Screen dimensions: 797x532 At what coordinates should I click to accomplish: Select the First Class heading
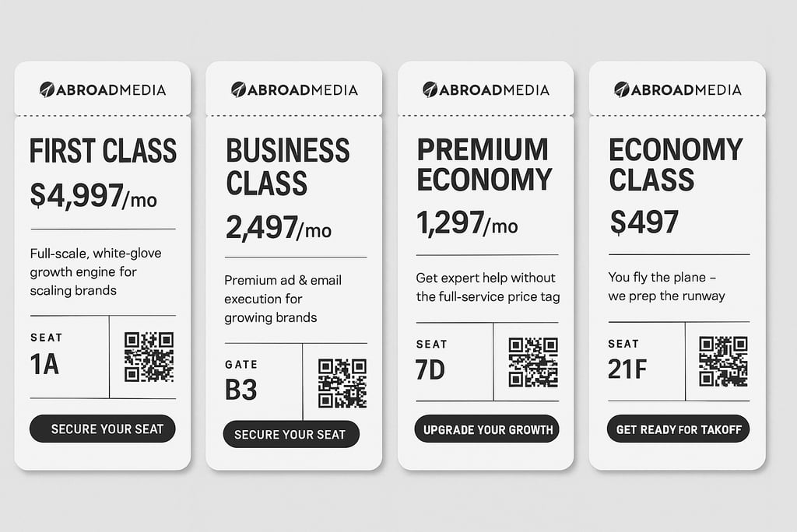point(103,151)
